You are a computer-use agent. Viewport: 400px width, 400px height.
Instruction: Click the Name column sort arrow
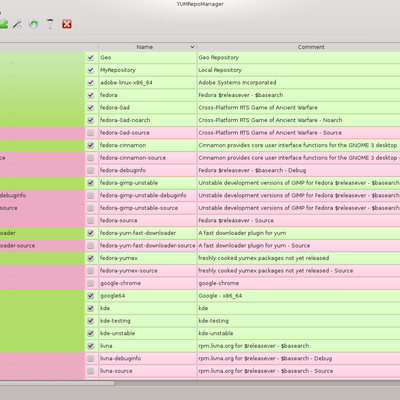pos(192,47)
